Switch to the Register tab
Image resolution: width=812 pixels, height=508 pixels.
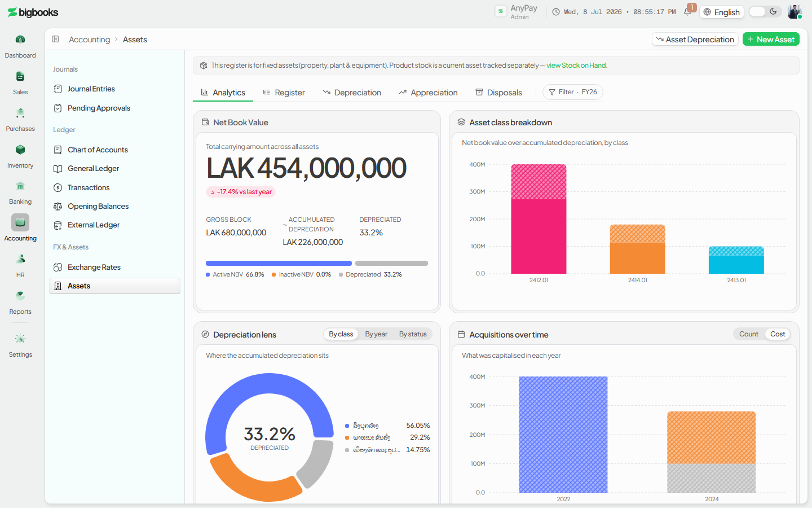tap(284, 93)
